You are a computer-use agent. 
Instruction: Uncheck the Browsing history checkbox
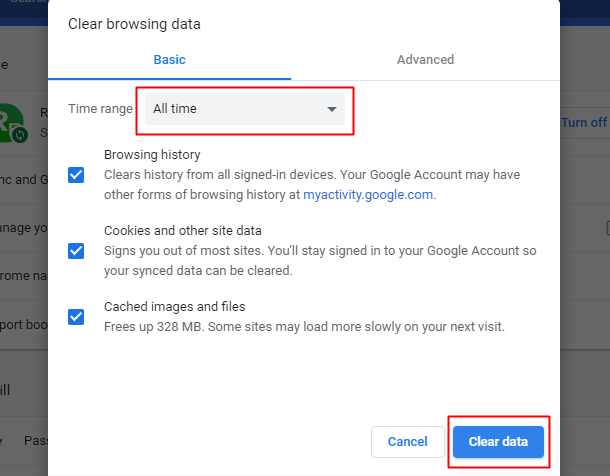[76, 175]
